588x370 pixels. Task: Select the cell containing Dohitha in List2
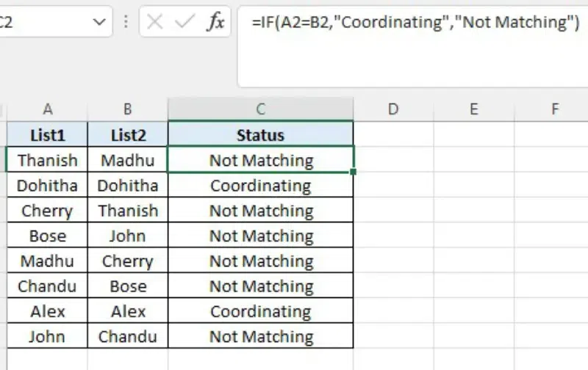pos(128,186)
